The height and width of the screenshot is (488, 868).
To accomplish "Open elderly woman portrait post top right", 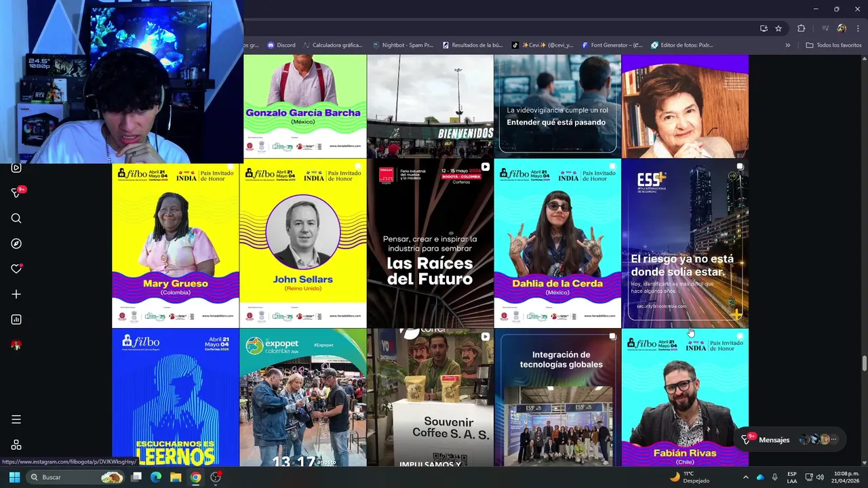I will pos(685,106).
